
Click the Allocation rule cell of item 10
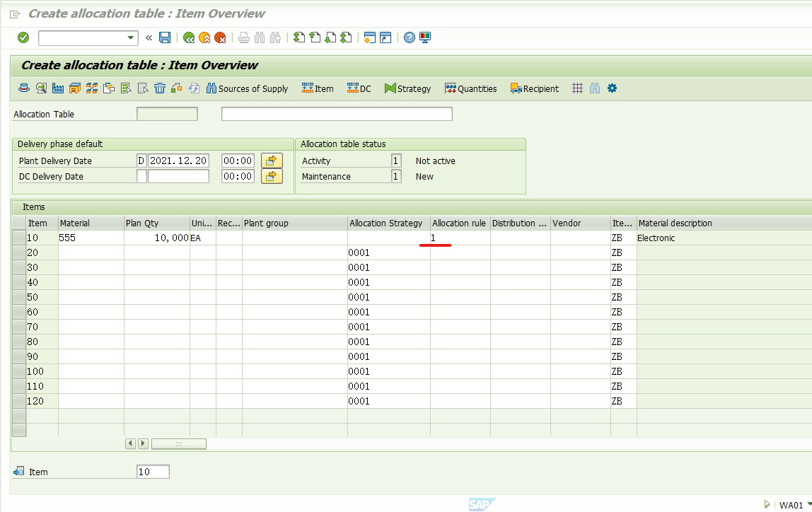[x=460, y=238]
